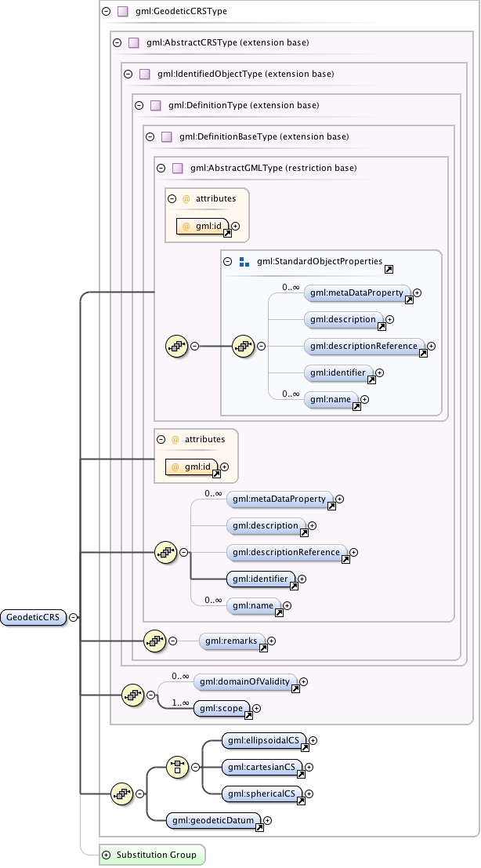The width and height of the screenshot is (481, 868).
Task: Click purple type icon of gml:AbstractCRSType
Action: click(134, 42)
